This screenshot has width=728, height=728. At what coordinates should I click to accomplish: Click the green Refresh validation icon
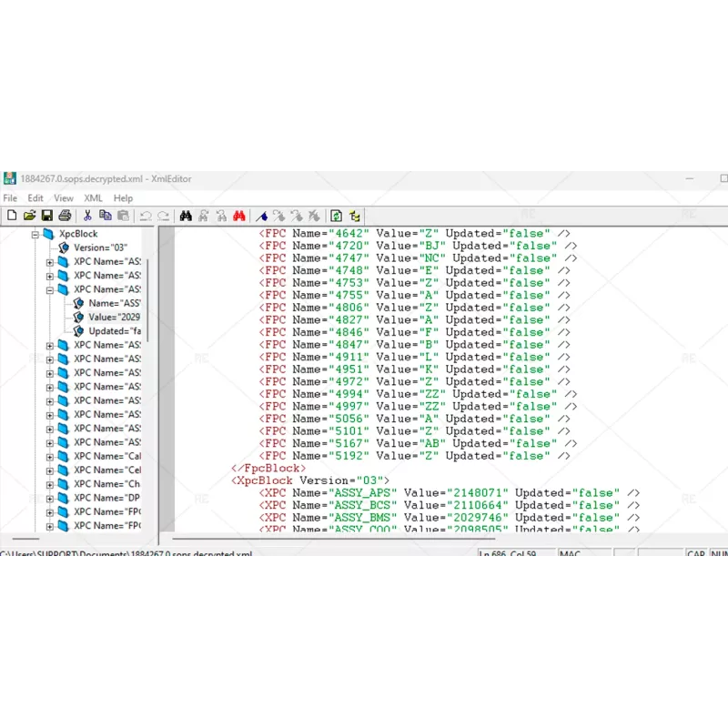[336, 215]
